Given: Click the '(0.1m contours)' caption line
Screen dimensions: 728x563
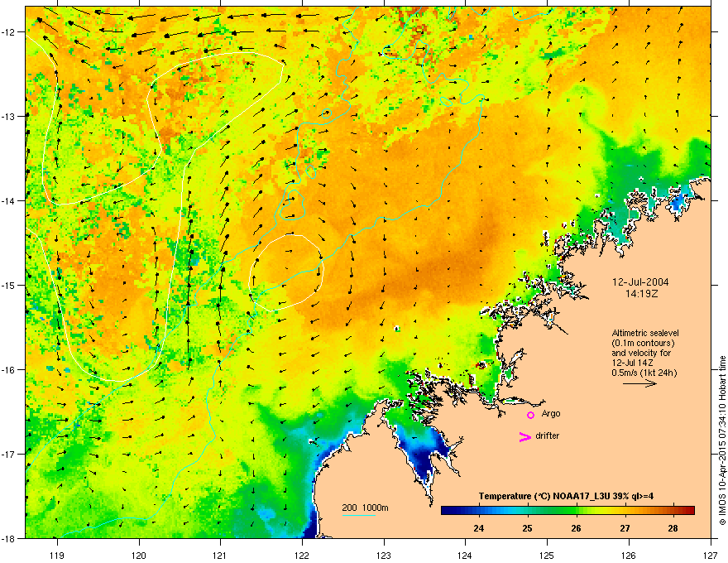Looking at the screenshot, I should pyautogui.click(x=643, y=344).
